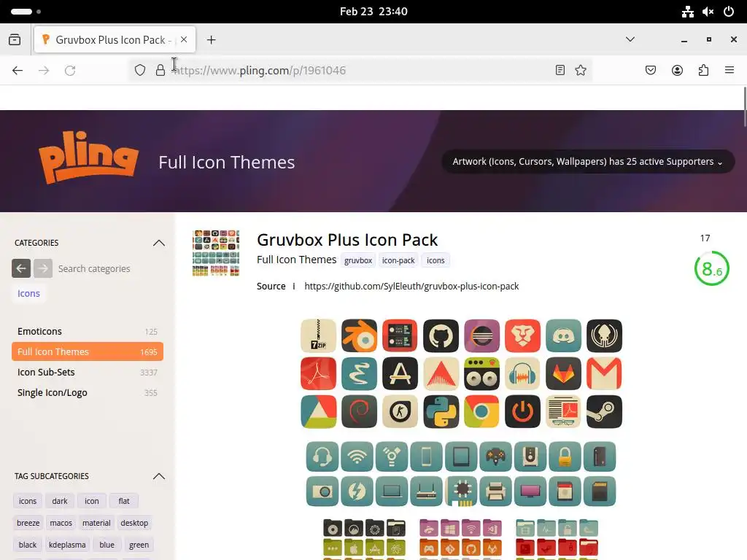Click the site padlock security icon
The image size is (747, 560).
pyautogui.click(x=160, y=71)
